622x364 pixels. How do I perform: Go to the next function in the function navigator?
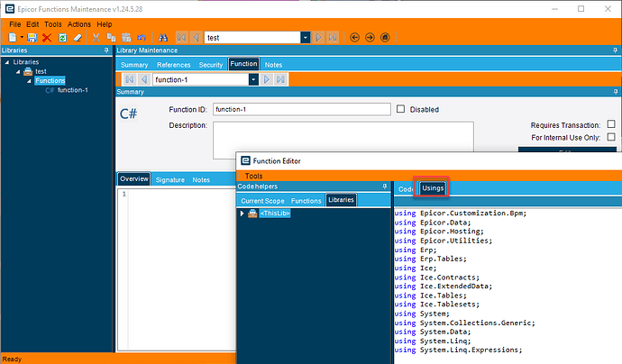point(266,79)
